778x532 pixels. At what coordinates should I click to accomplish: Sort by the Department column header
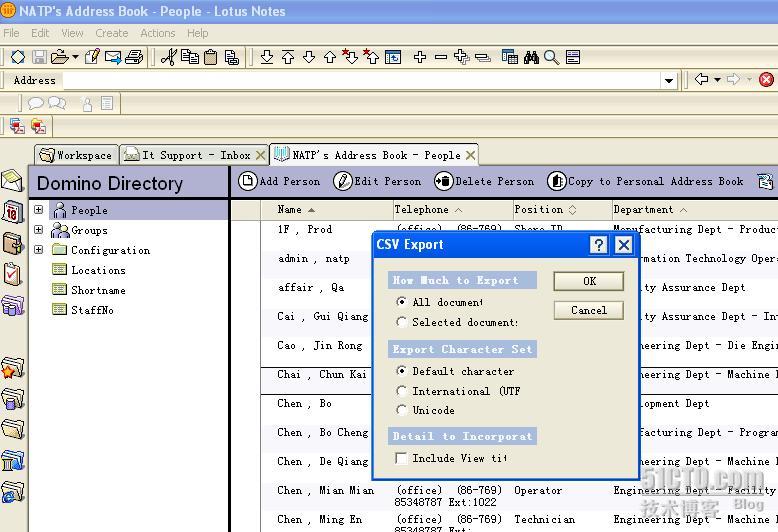click(695, 209)
